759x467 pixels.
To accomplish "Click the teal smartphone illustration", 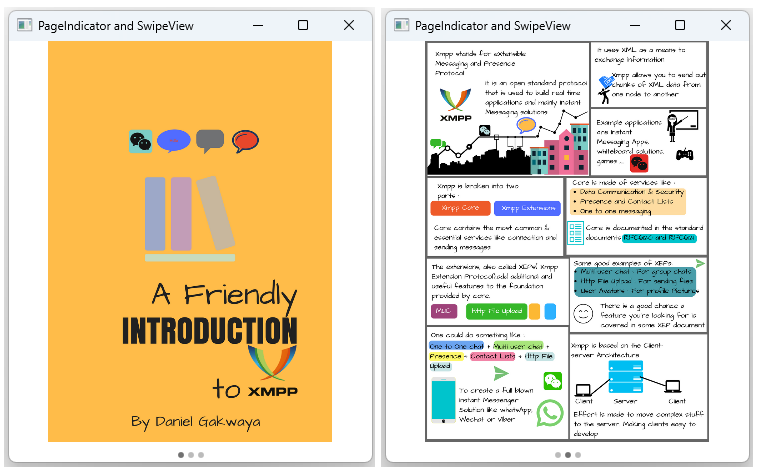I will [443, 400].
